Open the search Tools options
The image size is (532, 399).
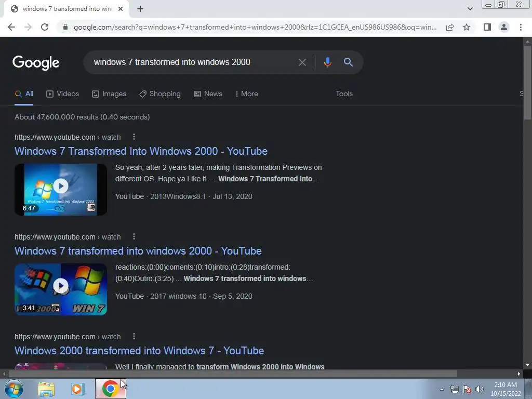pyautogui.click(x=344, y=94)
